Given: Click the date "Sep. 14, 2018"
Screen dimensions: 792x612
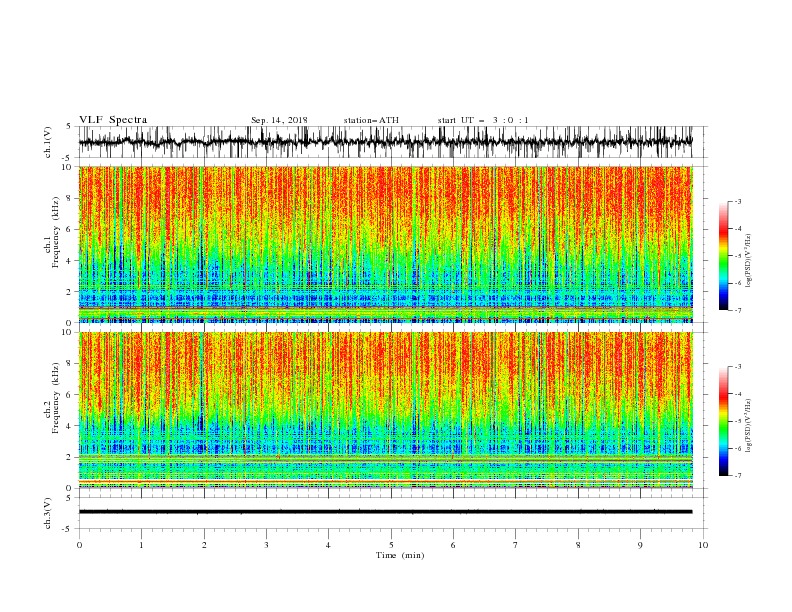Looking at the screenshot, I should 279,120.
